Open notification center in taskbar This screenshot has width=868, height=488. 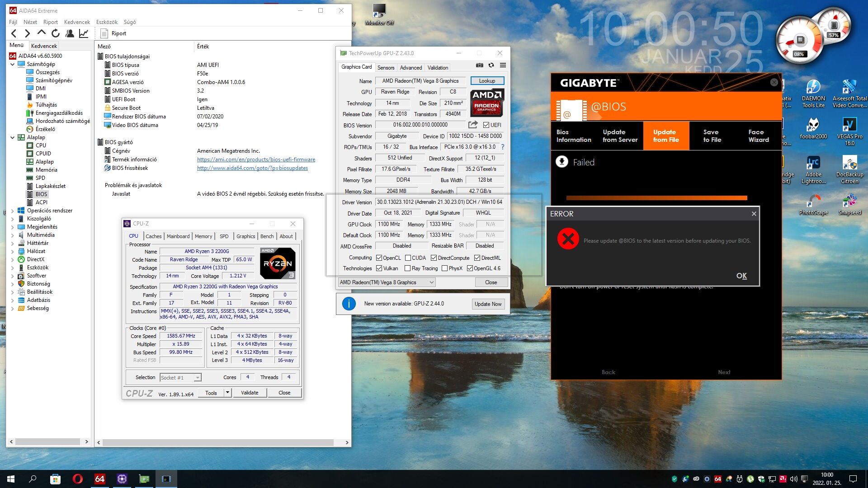click(853, 479)
